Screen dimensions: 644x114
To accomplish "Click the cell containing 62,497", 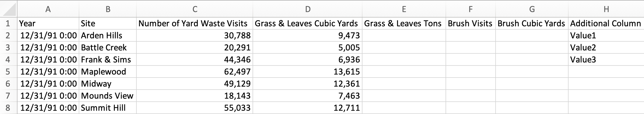I will [x=195, y=72].
